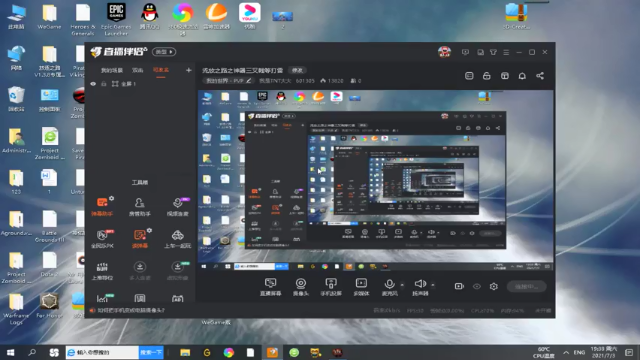
Task: Add a new scene with plus button
Action: (189, 70)
